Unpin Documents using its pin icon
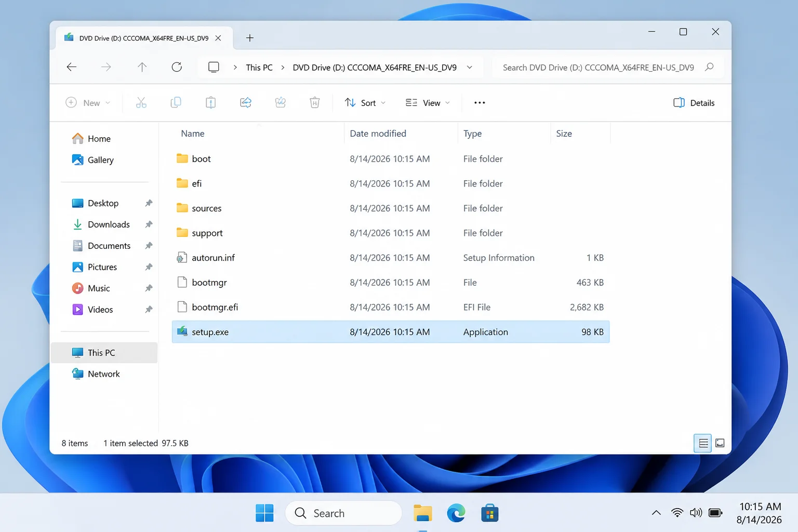The height and width of the screenshot is (532, 798). point(149,246)
